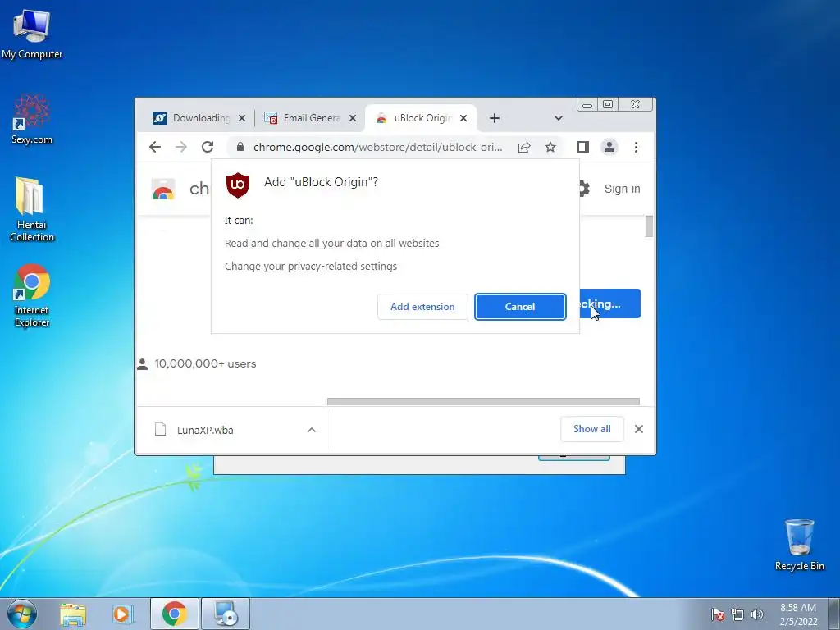Go back to previous page

click(x=155, y=147)
